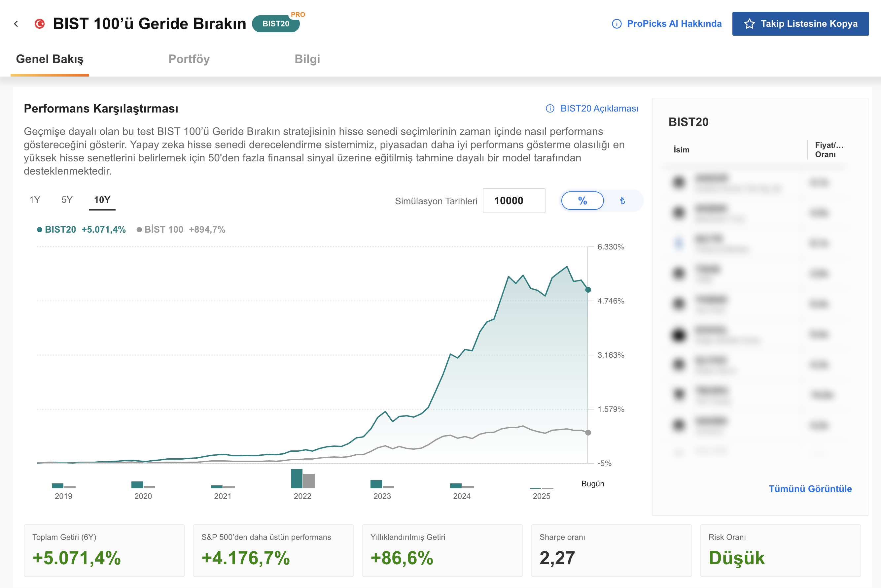881x588 pixels.
Task: Toggle BİST 100 series in legend
Action: (181, 230)
